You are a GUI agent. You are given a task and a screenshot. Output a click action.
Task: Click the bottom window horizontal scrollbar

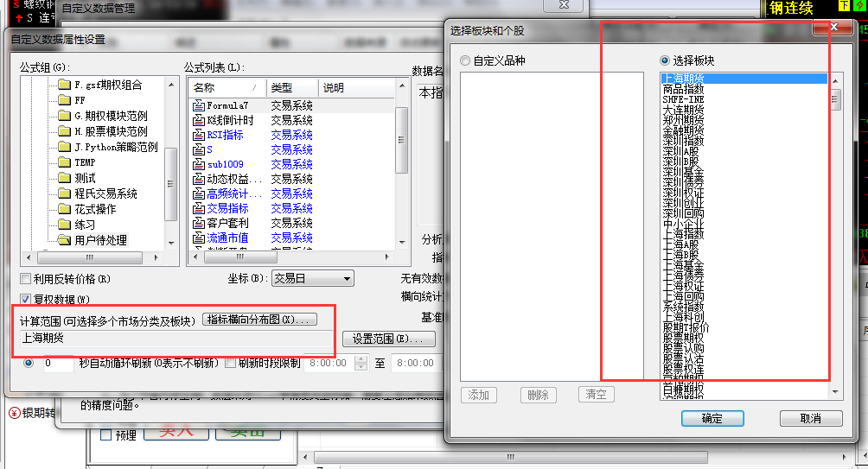(510, 458)
